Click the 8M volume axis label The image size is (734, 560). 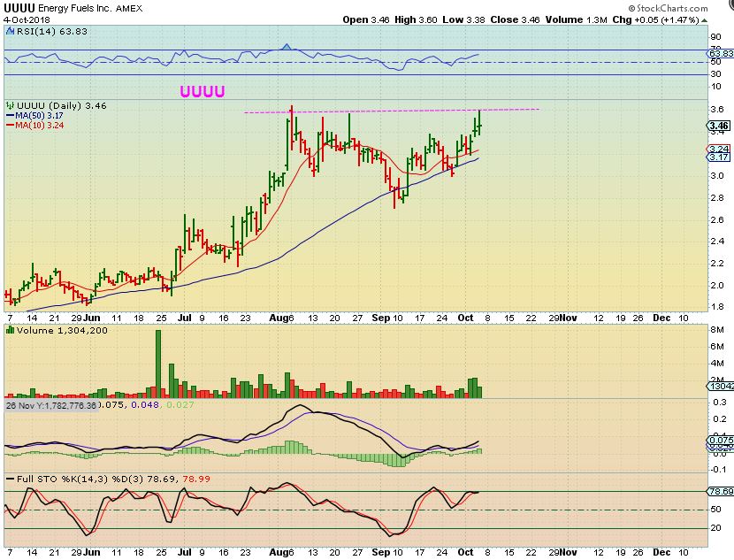[717, 330]
